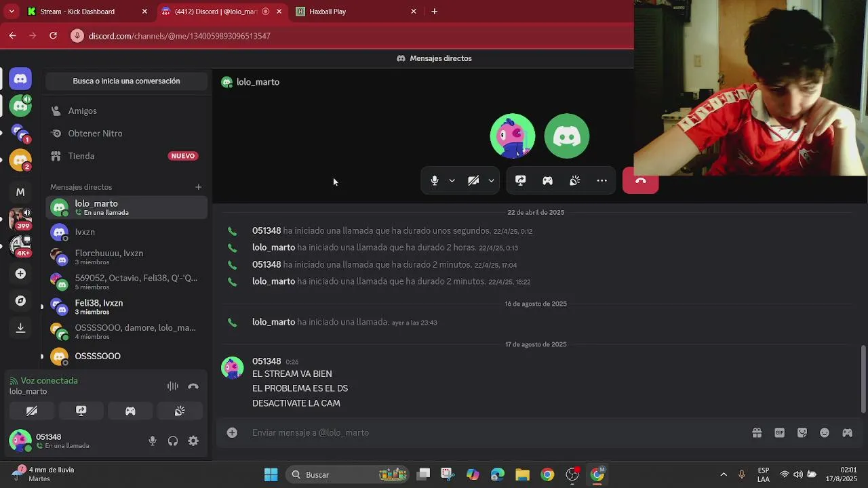Show hidden tray icons chevron

tap(724, 474)
